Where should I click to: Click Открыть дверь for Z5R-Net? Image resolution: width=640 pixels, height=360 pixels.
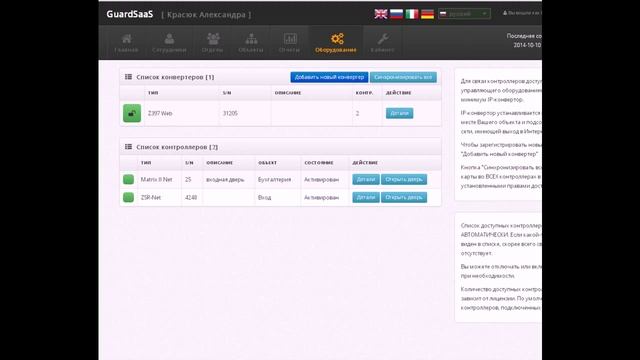[x=404, y=197]
